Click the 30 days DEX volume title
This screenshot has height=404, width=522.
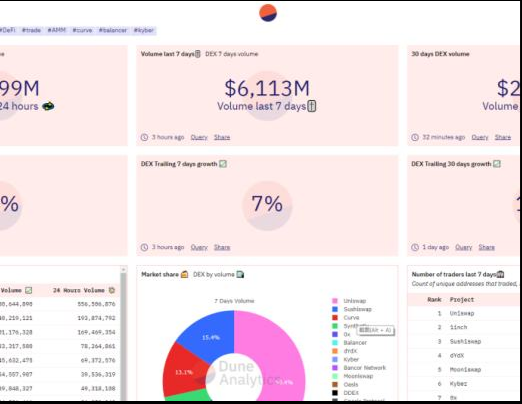[440, 54]
